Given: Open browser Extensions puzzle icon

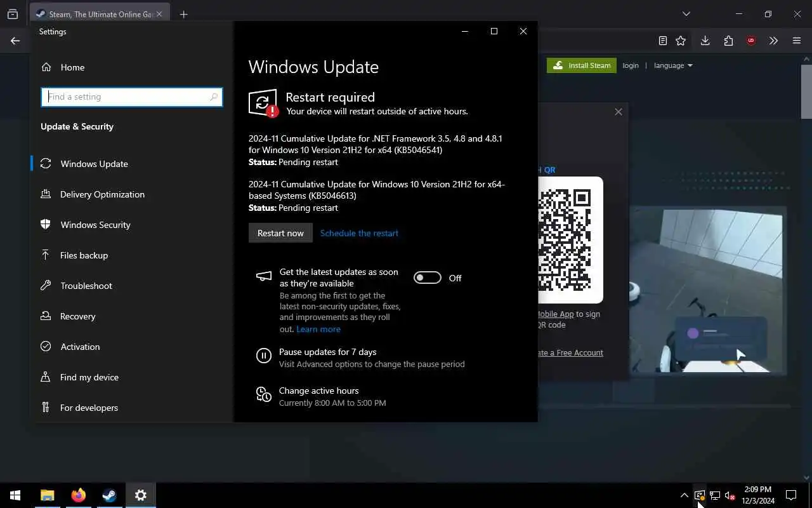Looking at the screenshot, I should coord(728,41).
